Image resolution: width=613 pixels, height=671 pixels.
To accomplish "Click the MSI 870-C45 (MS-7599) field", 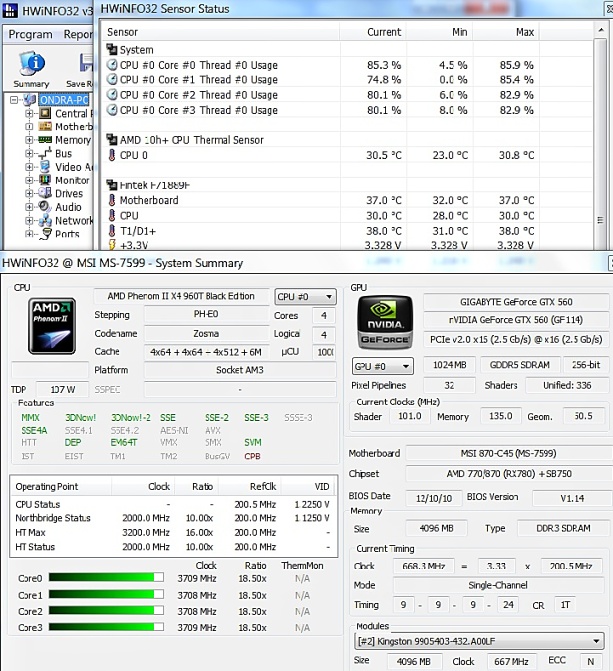I will click(509, 453).
